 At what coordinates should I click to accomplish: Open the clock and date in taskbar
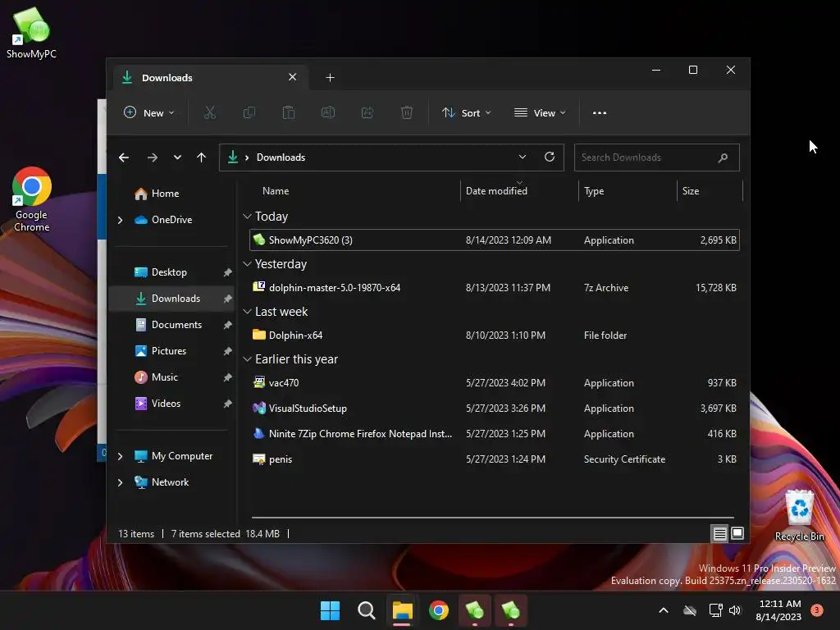pos(778,610)
